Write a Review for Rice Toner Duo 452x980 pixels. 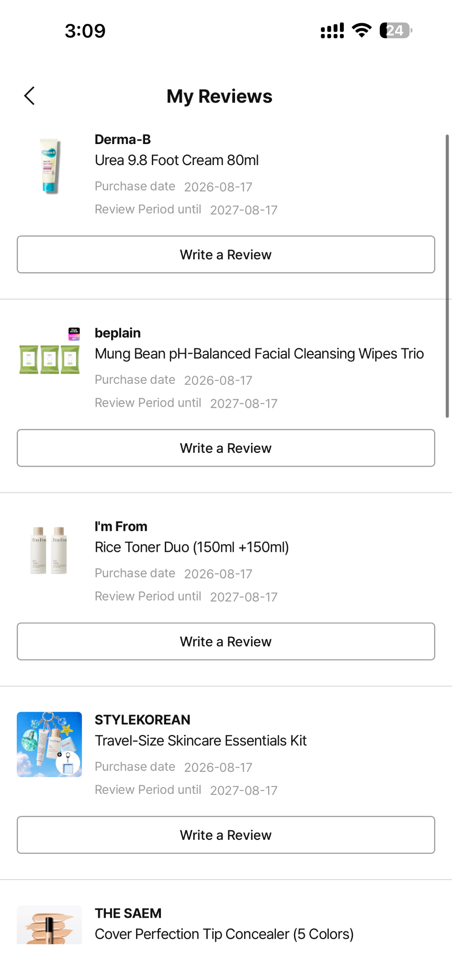(x=226, y=641)
